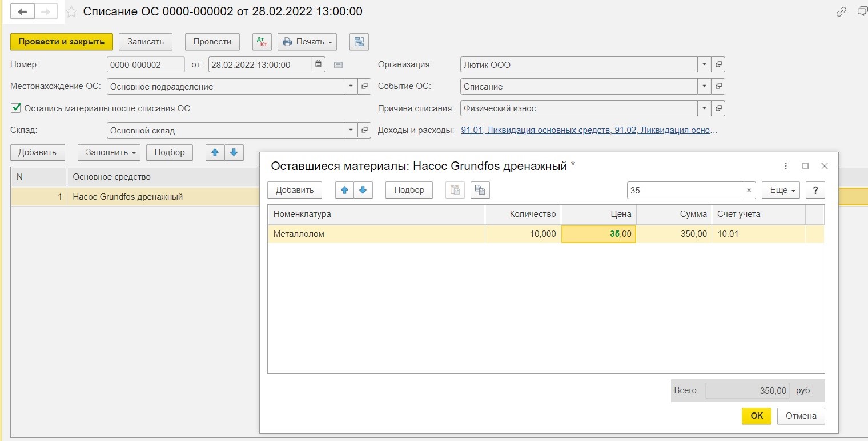Click the Сумма column header
The width and height of the screenshot is (868, 441).
point(674,214)
